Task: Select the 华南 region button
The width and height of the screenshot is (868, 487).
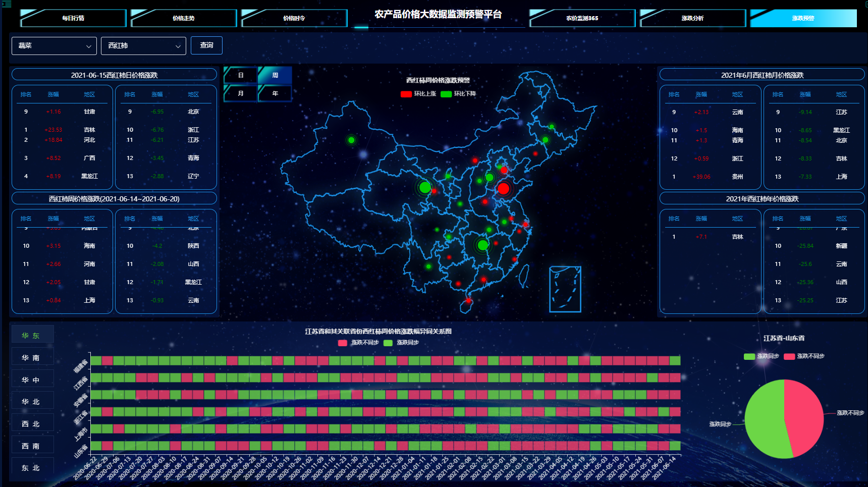Action: (x=31, y=358)
